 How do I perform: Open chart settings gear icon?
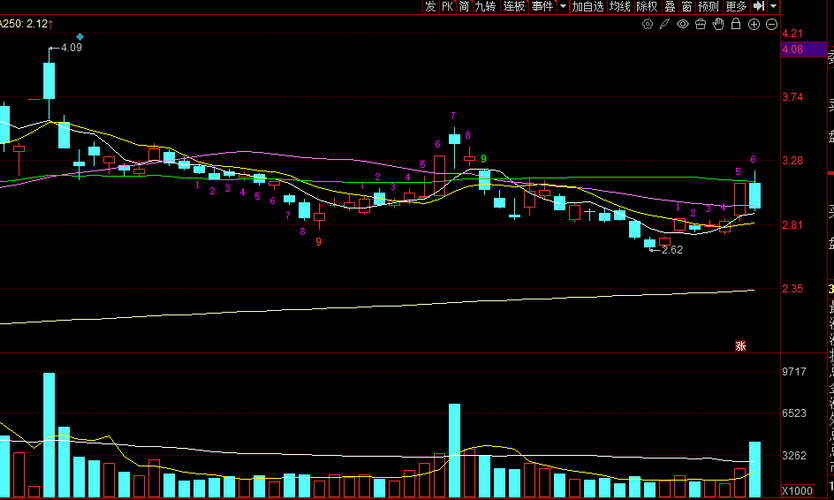[x=647, y=24]
